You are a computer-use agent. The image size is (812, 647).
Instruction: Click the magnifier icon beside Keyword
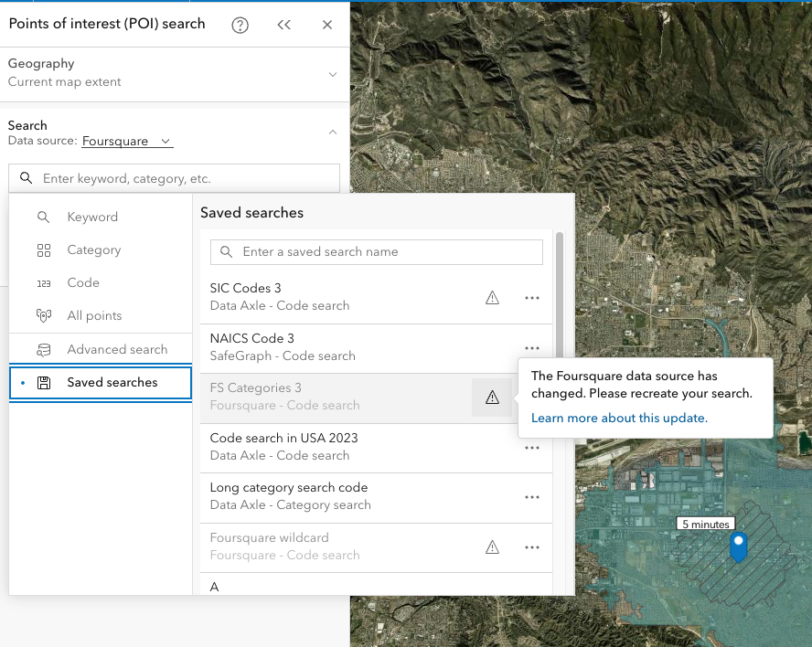(43, 217)
